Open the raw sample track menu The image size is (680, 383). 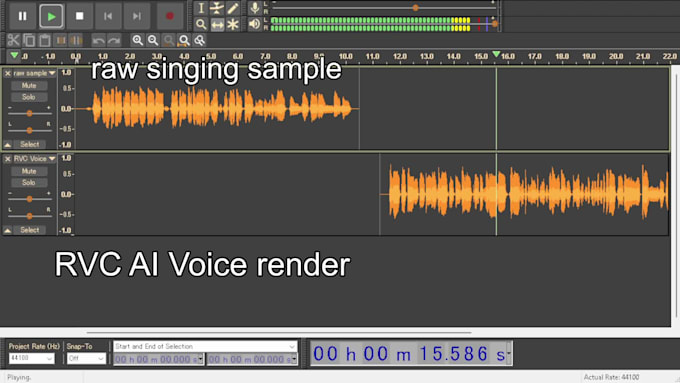[x=34, y=73]
